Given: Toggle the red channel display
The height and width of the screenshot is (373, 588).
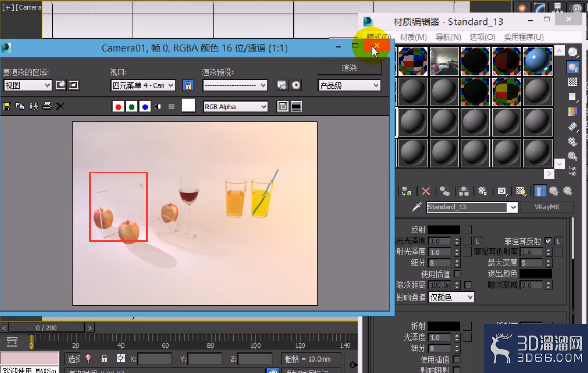Looking at the screenshot, I should pos(118,107).
